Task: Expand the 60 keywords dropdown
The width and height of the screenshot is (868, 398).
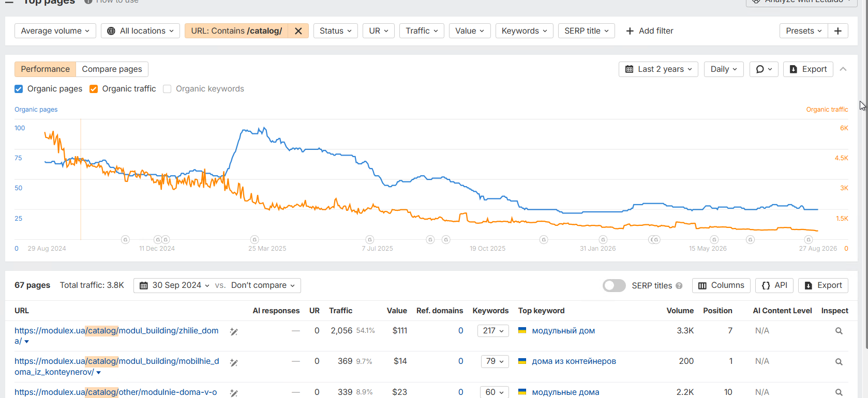Action: 495,392
